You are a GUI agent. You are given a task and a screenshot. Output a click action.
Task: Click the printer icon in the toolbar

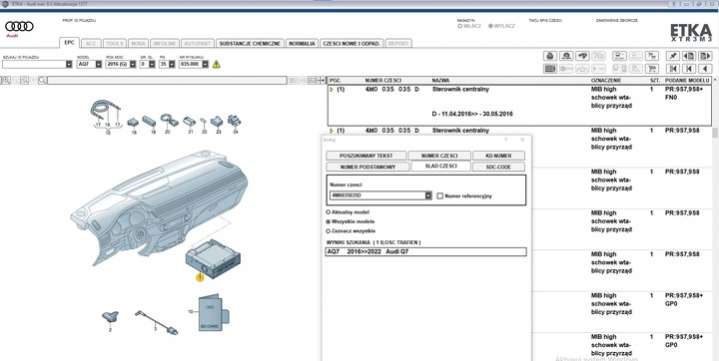pyautogui.click(x=550, y=56)
